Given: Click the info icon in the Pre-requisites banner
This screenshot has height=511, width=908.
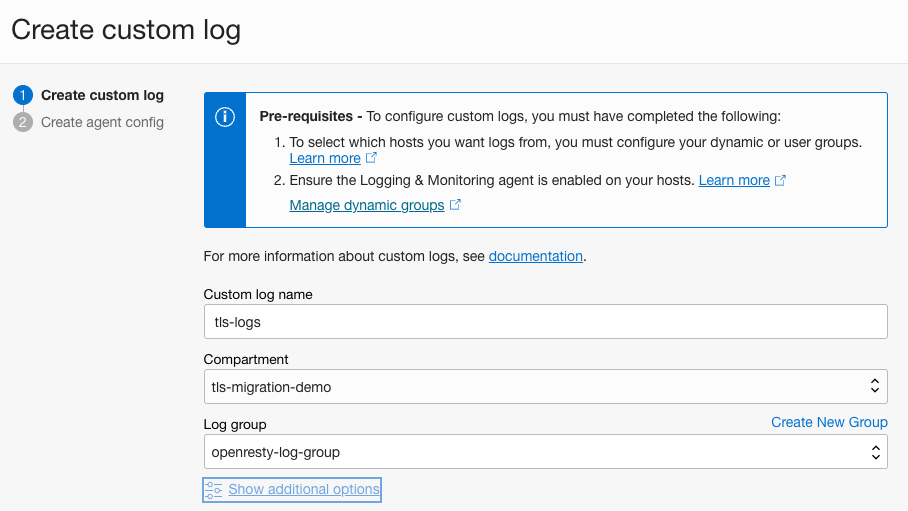Looking at the screenshot, I should pyautogui.click(x=225, y=117).
